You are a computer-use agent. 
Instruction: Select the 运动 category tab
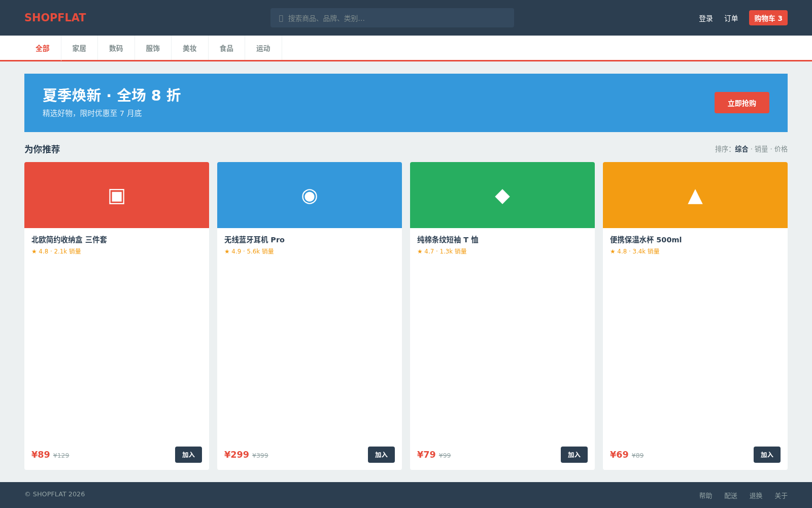click(263, 48)
